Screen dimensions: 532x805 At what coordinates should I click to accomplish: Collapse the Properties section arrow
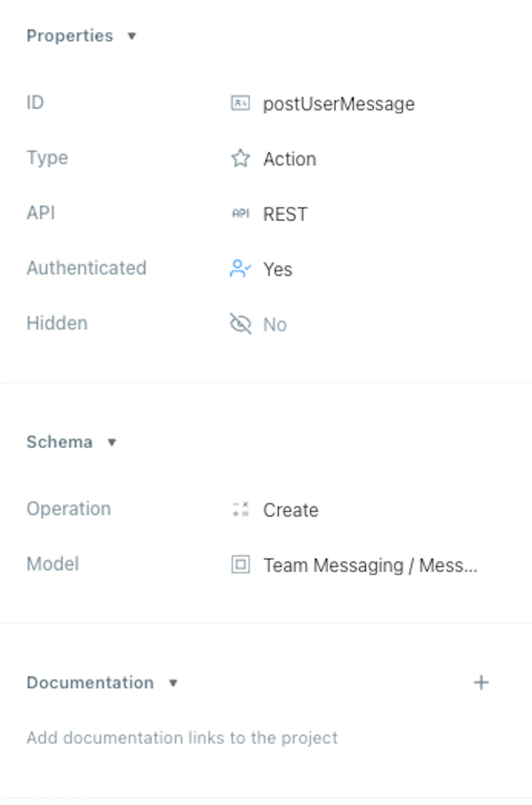pyautogui.click(x=132, y=36)
